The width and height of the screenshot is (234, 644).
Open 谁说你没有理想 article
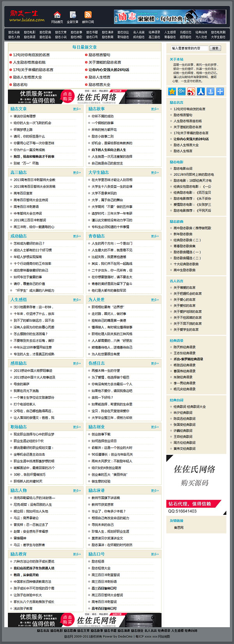(25, 116)
